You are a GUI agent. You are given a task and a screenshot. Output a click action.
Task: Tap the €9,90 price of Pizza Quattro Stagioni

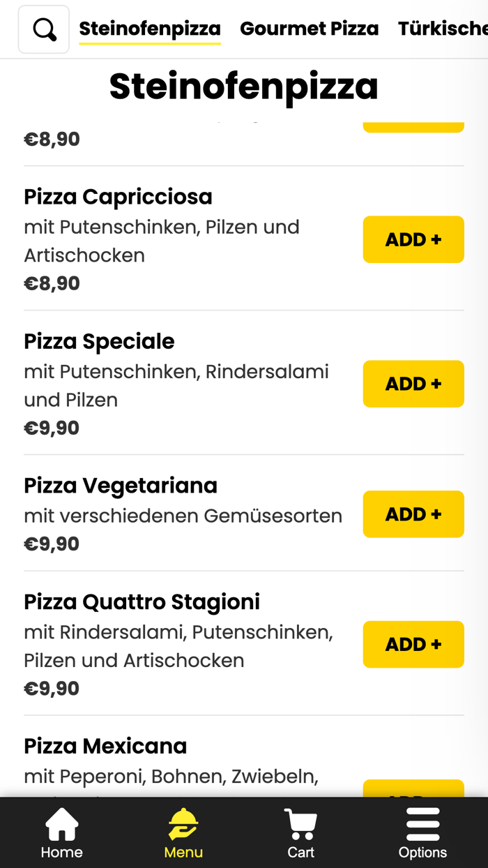pos(52,687)
